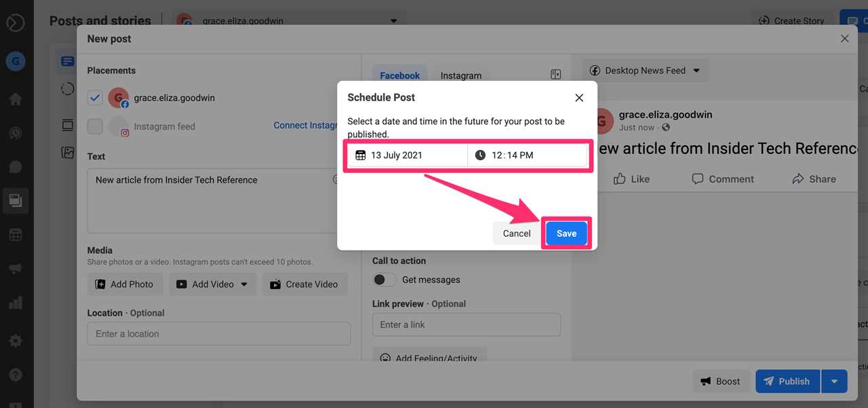Check the Instagram feed placement checkbox

pos(95,126)
